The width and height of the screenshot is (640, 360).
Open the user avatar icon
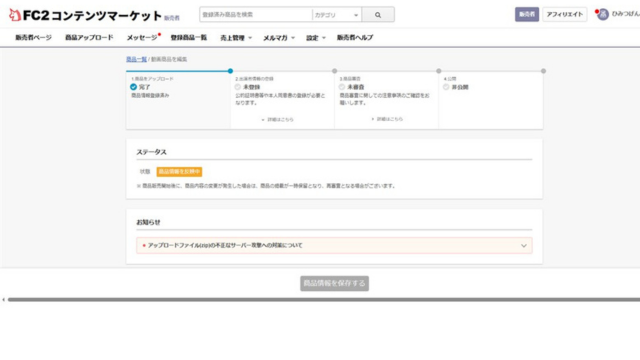click(x=603, y=14)
